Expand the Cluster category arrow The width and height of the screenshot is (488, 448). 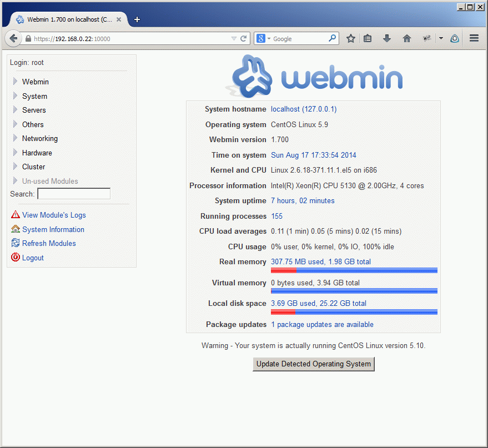pos(15,166)
